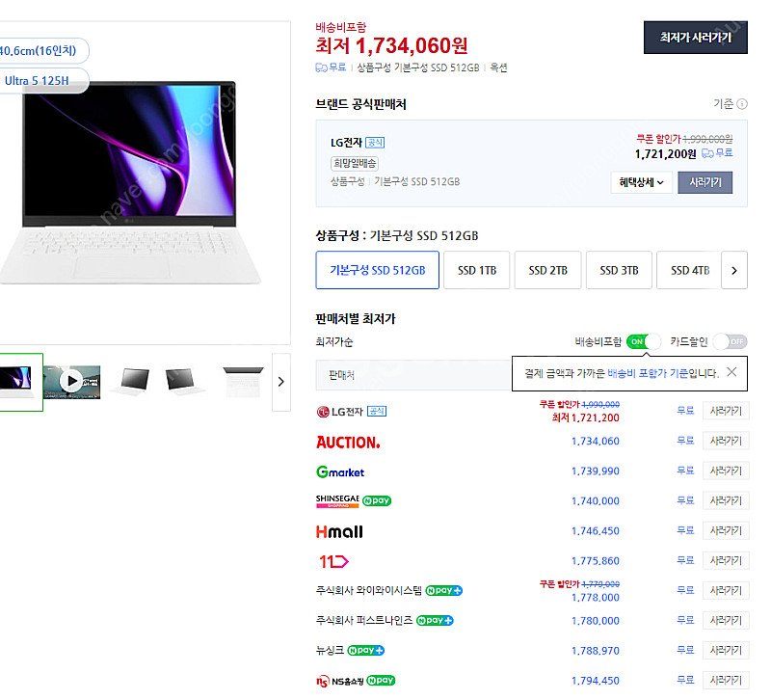
Task: Click the Hmall seller logo
Action: (339, 531)
